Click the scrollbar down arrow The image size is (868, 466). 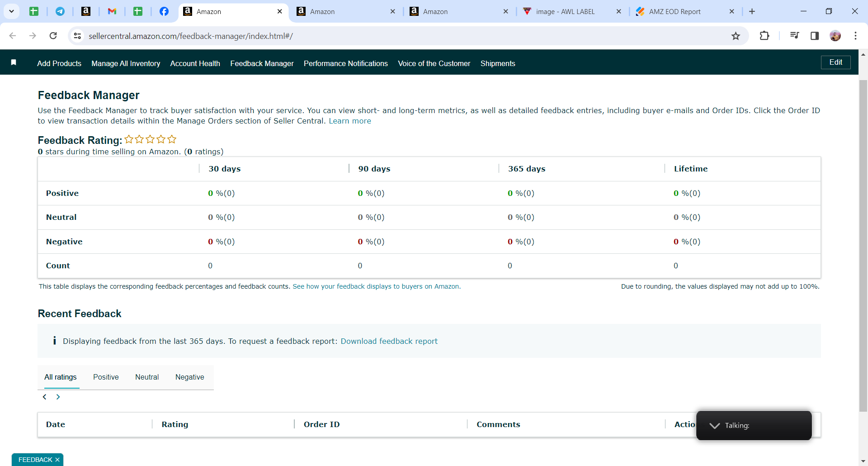coord(863,461)
